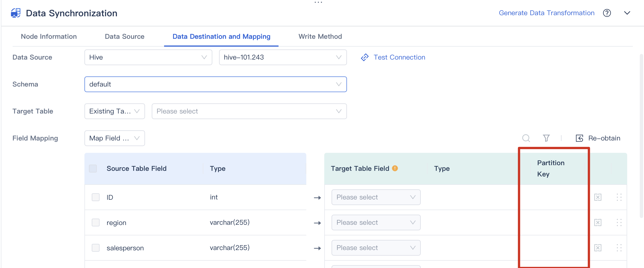Click the Partition Key column header
The height and width of the screenshot is (268, 644).
551,169
